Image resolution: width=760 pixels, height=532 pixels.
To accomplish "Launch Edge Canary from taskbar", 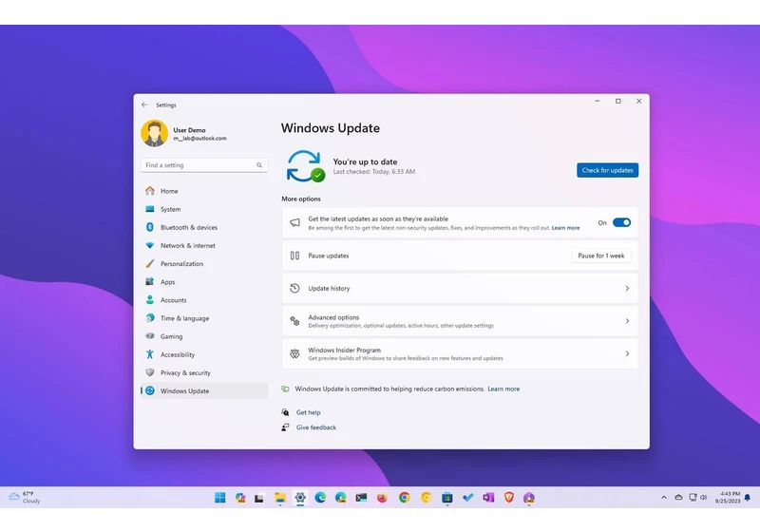I will [x=341, y=498].
